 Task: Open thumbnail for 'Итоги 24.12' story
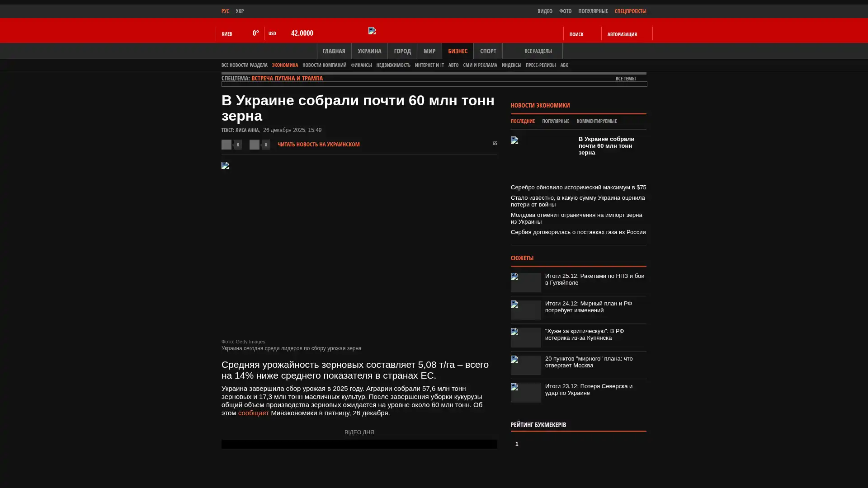pyautogui.click(x=526, y=310)
